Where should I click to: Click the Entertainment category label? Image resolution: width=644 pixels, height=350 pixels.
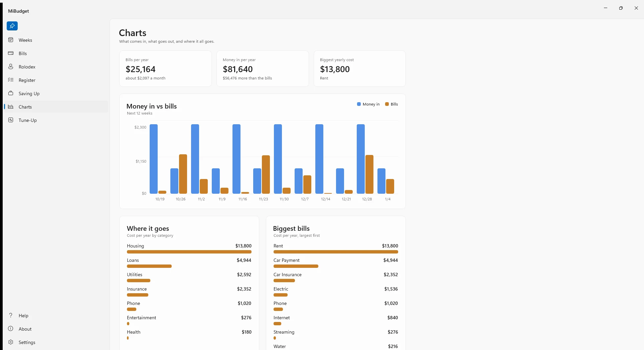[x=142, y=318]
